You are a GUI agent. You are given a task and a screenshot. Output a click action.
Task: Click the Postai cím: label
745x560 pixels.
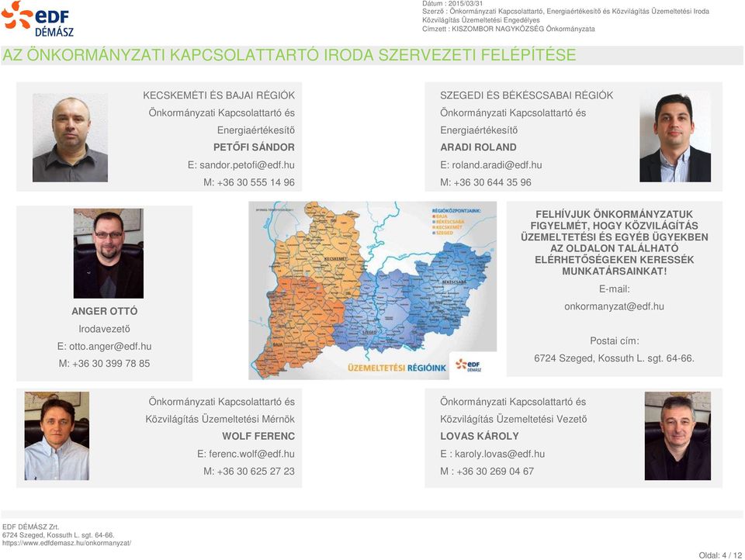pos(615,340)
